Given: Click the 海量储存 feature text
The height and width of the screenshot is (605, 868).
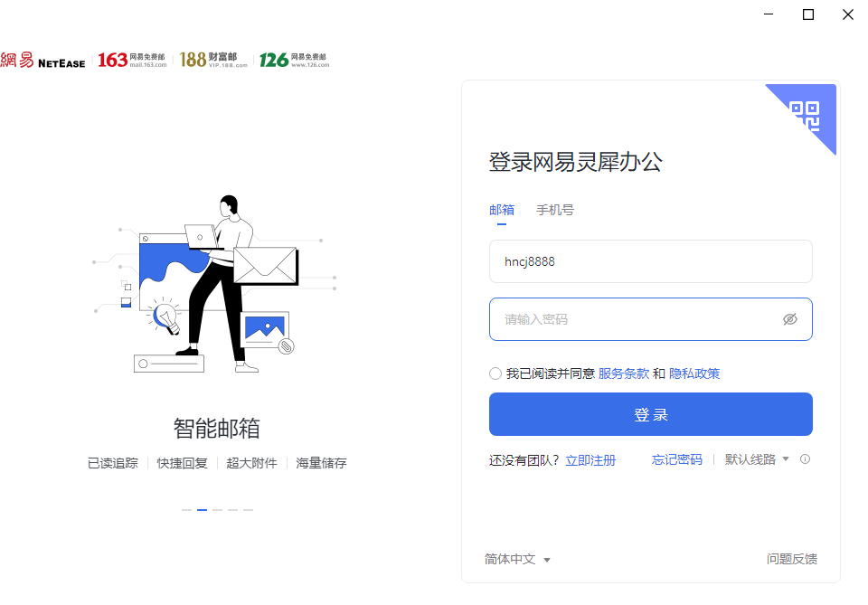Looking at the screenshot, I should click(321, 463).
